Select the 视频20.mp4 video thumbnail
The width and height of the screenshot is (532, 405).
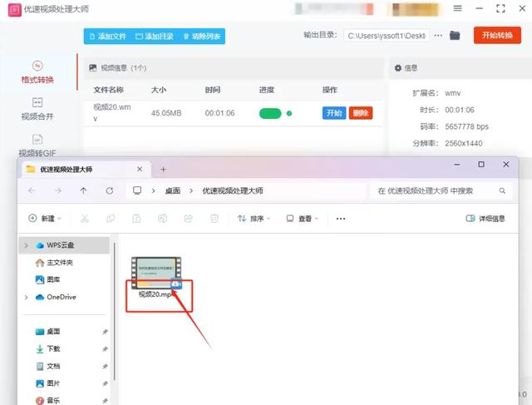[156, 274]
